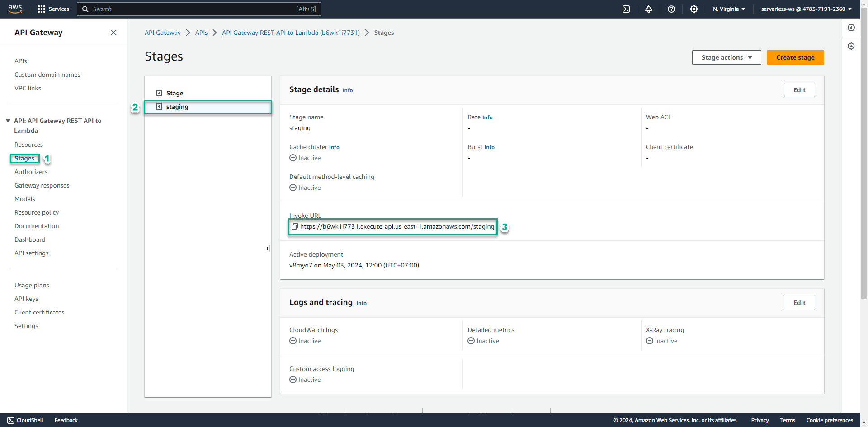
Task: Click the API Gateway breadcrumb link
Action: (x=163, y=33)
